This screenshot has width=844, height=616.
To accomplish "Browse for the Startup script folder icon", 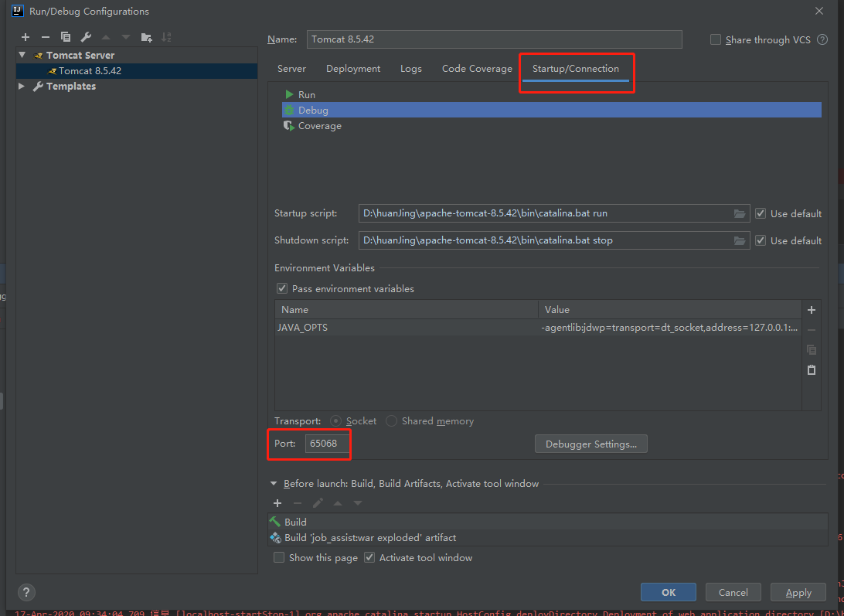I will [740, 214].
